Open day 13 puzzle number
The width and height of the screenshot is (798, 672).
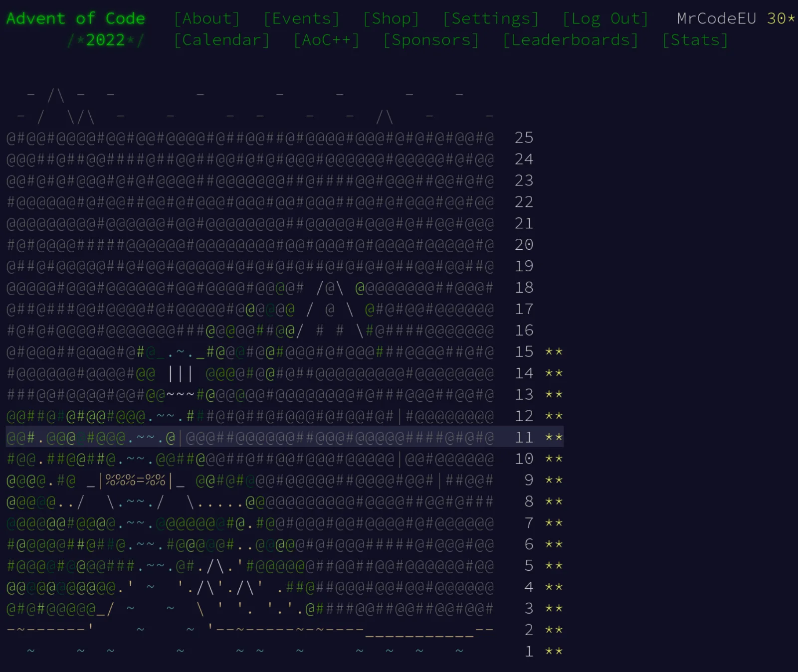click(524, 395)
